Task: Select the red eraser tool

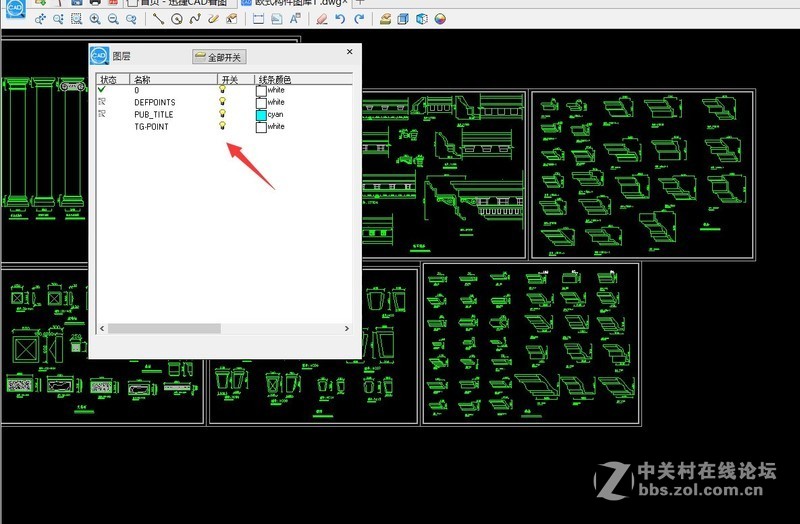Action: 321,19
